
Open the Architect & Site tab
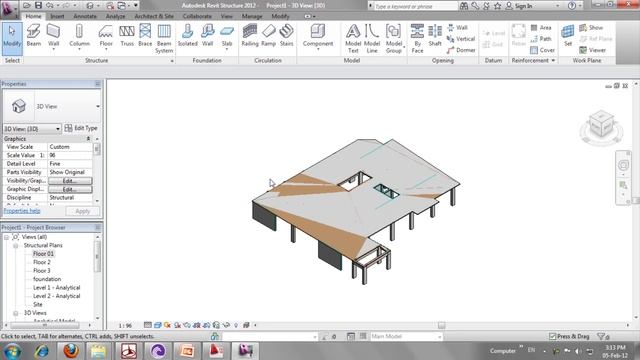coord(154,16)
